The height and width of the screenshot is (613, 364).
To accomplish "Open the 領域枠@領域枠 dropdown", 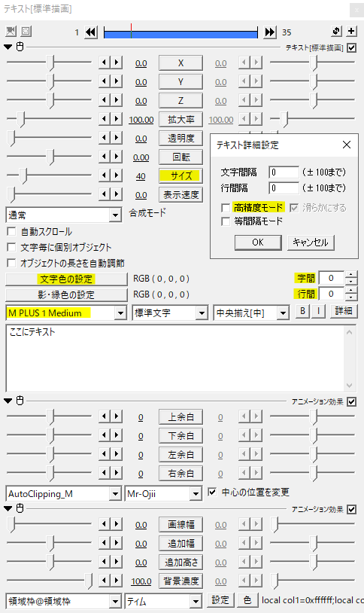I will [64, 601].
